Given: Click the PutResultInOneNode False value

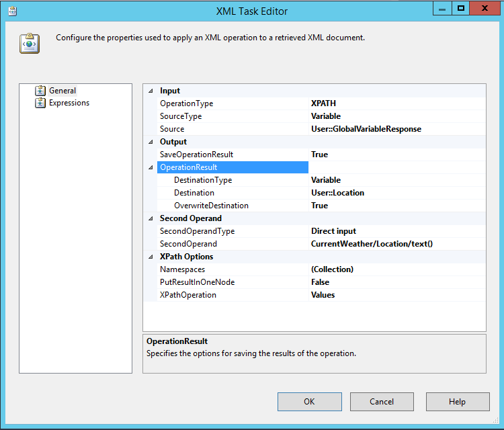Looking at the screenshot, I should (321, 282).
